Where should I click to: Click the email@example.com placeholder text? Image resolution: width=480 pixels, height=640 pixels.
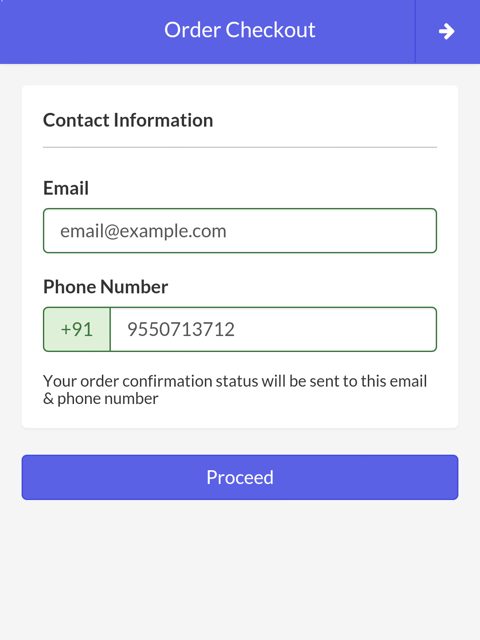(143, 231)
